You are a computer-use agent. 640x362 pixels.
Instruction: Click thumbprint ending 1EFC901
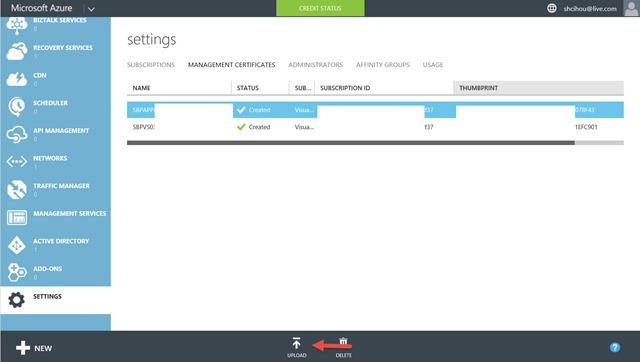click(586, 127)
